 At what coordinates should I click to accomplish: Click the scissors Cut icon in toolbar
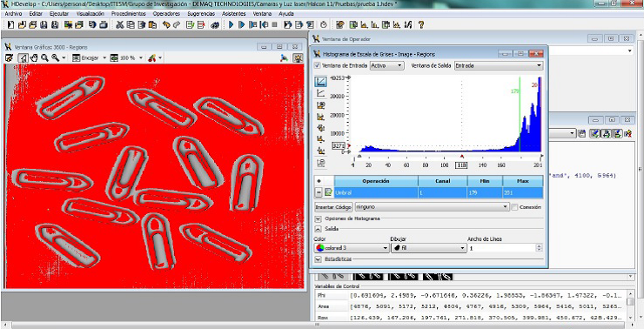pyautogui.click(x=119, y=25)
